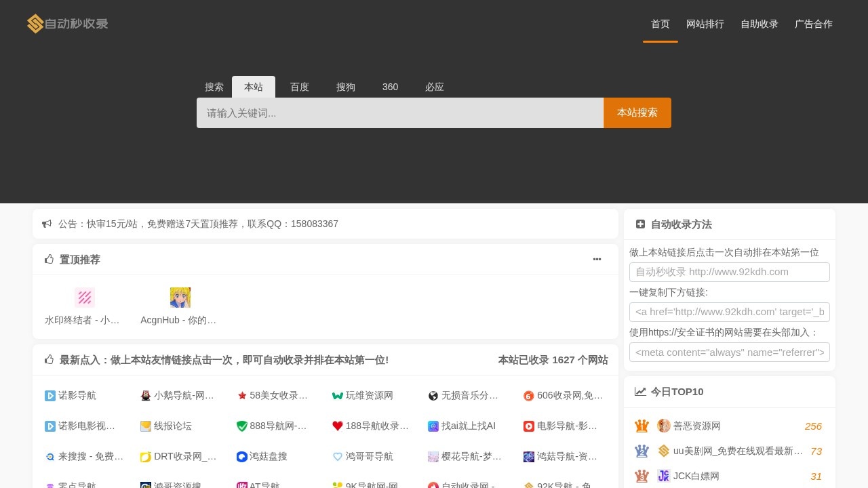Click the 诺影电影视 favicon
This screenshot has height=488, width=868.
(50, 426)
